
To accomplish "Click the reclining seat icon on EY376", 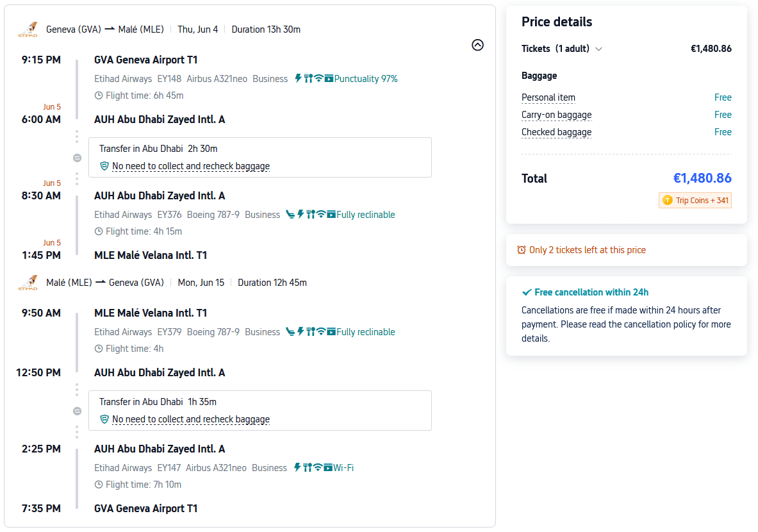I will [x=290, y=215].
